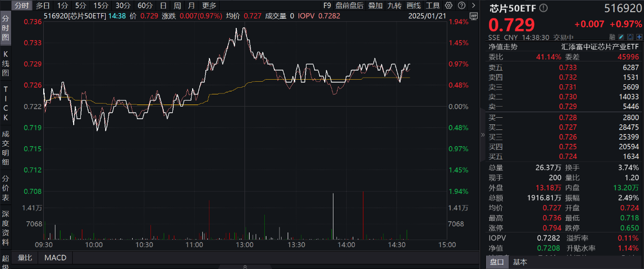644x269 pixels.
Task: Open the 画线 drawing tools
Action: click(x=414, y=6)
